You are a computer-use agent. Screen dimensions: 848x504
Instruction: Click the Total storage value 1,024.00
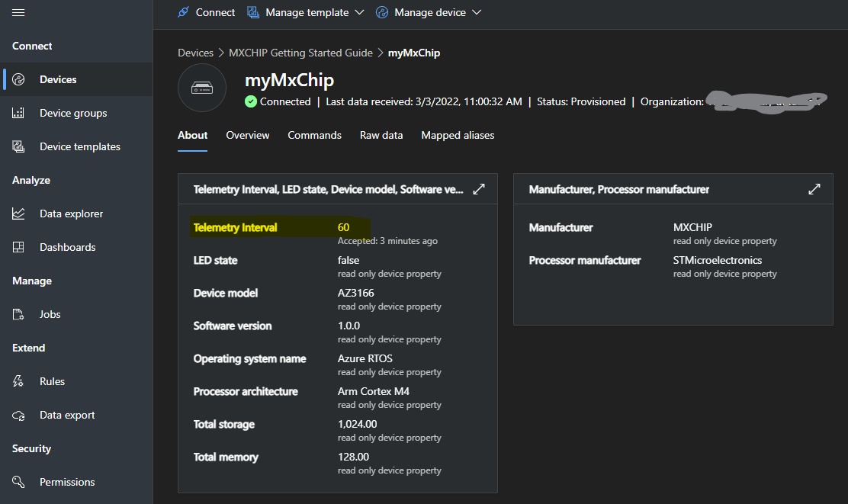click(358, 425)
